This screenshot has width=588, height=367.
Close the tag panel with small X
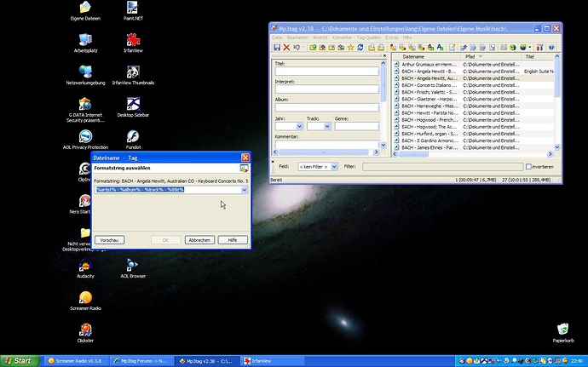[x=384, y=55]
